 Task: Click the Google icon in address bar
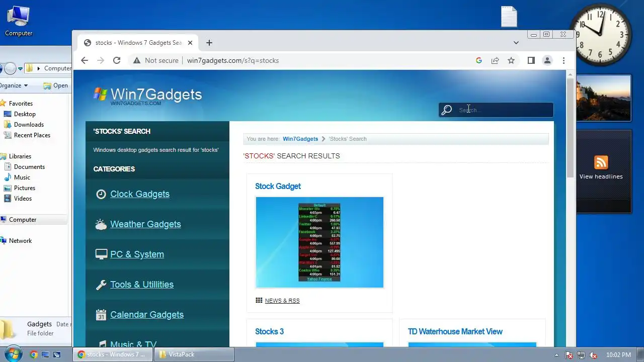pos(479,60)
